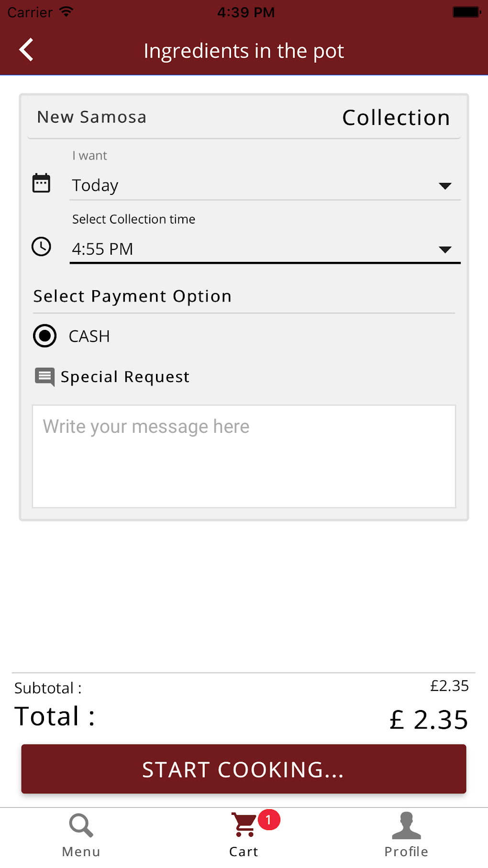Image resolution: width=488 pixels, height=868 pixels.
Task: Focus the special request message field
Action: 244,456
